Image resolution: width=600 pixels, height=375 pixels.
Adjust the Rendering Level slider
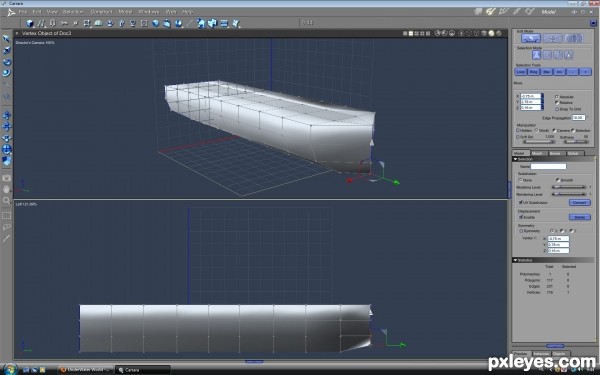[x=569, y=194]
